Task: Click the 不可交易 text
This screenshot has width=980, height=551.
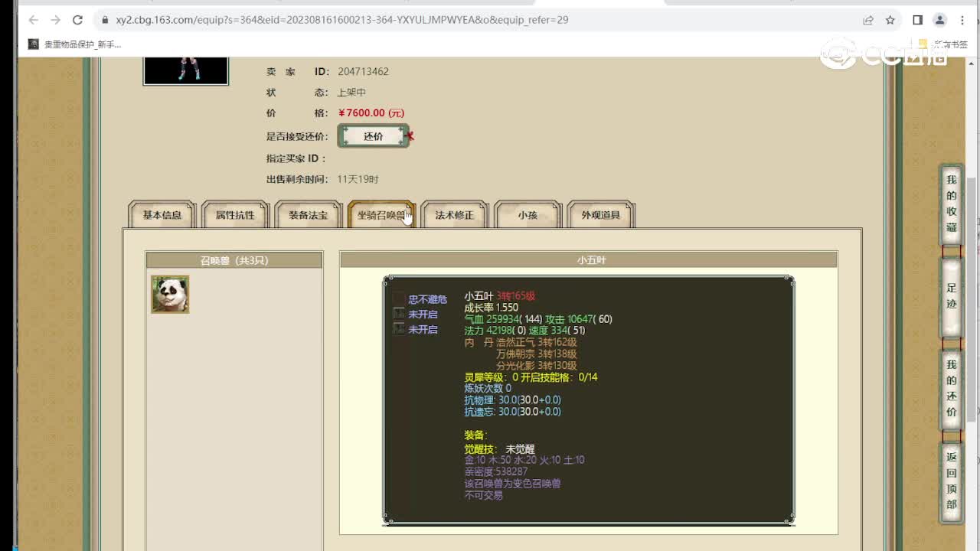Action: pyautogui.click(x=483, y=495)
